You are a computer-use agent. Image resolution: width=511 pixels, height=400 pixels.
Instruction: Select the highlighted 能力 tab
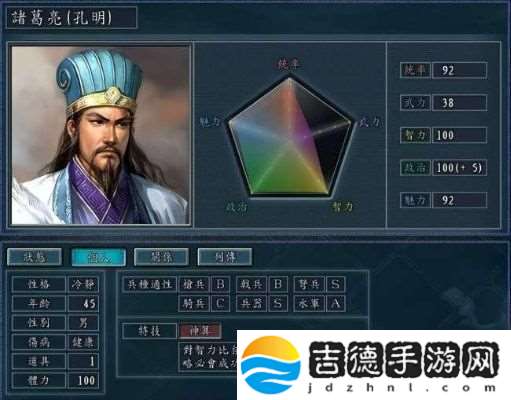(99, 257)
